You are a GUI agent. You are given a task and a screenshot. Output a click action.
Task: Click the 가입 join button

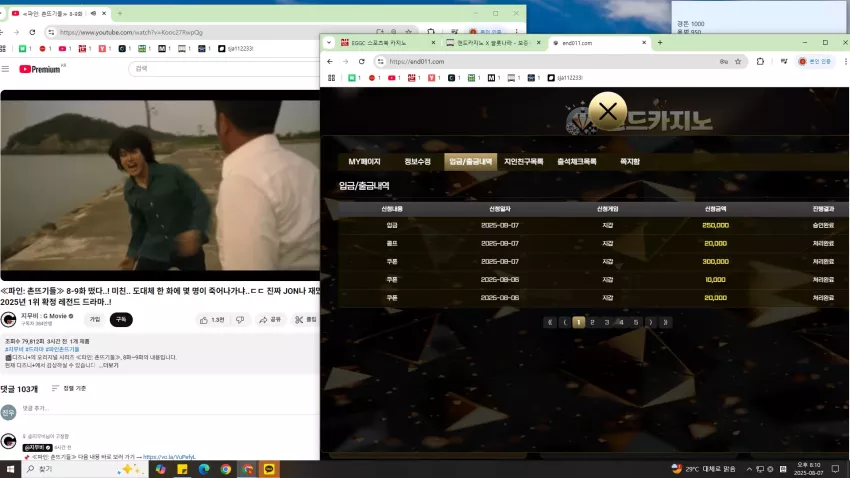95,320
